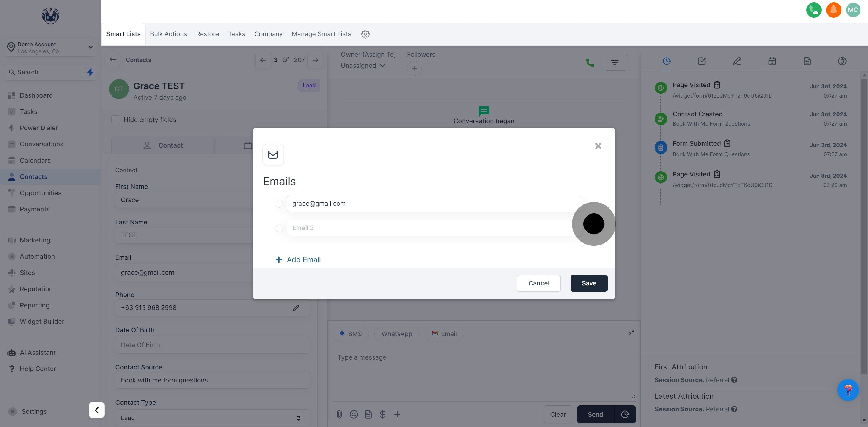This screenshot has height=427, width=868.
Task: Click the Save button in Emails dialog
Action: (x=588, y=283)
